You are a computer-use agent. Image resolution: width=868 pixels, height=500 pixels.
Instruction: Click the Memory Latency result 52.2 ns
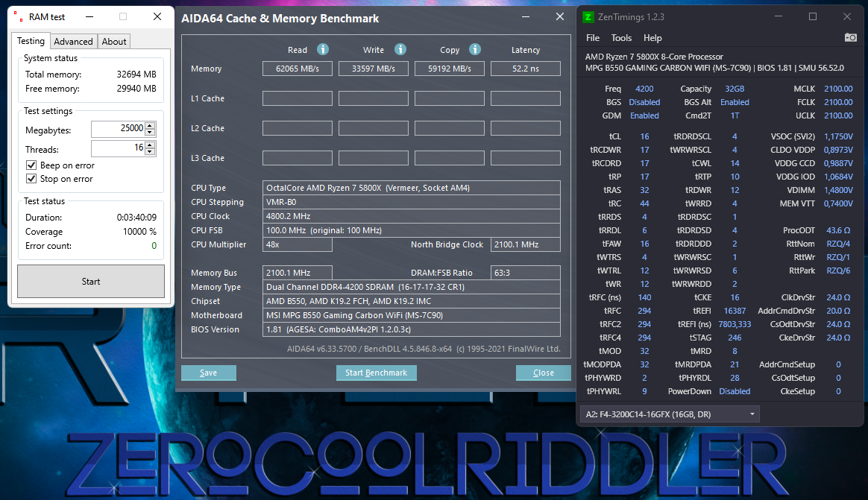point(525,69)
